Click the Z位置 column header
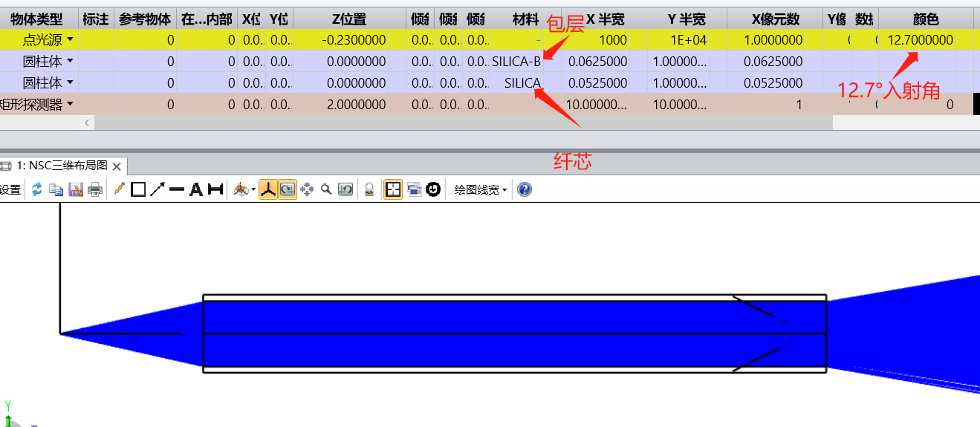Viewport: 980px width, 427px height. 348,19
